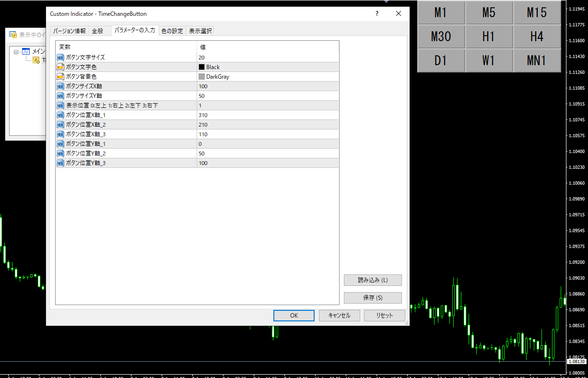Click the indicator icon under the main chart tree
Image resolution: width=588 pixels, height=378 pixels.
[36, 60]
